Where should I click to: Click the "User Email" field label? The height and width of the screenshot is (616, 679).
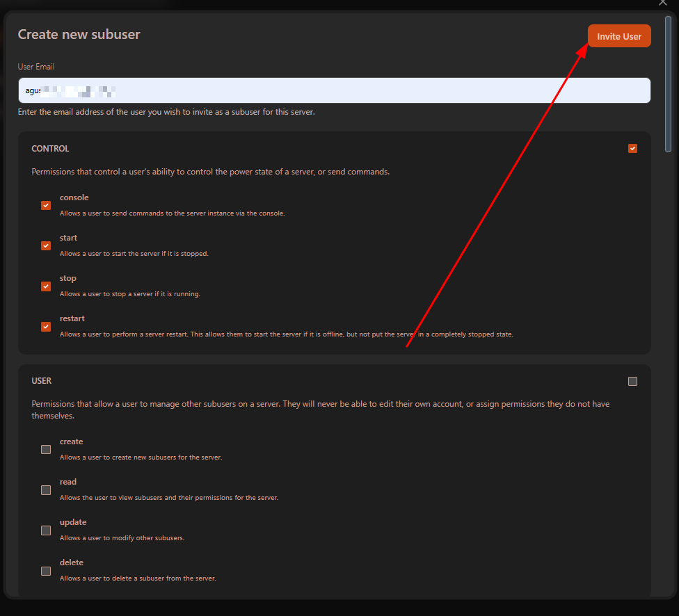[36, 67]
